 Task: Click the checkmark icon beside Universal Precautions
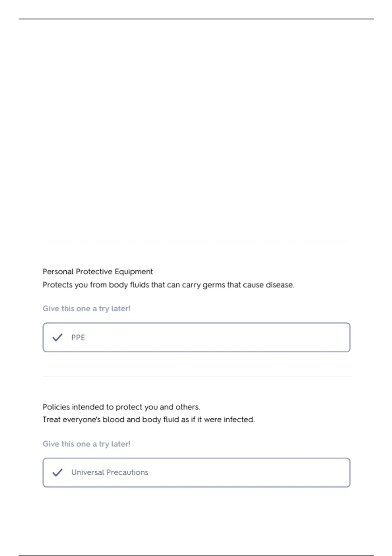tap(57, 473)
